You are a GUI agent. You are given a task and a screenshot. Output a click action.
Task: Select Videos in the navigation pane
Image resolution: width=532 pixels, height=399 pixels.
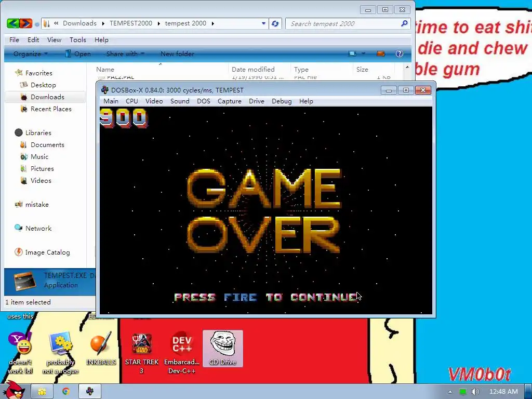(41, 180)
